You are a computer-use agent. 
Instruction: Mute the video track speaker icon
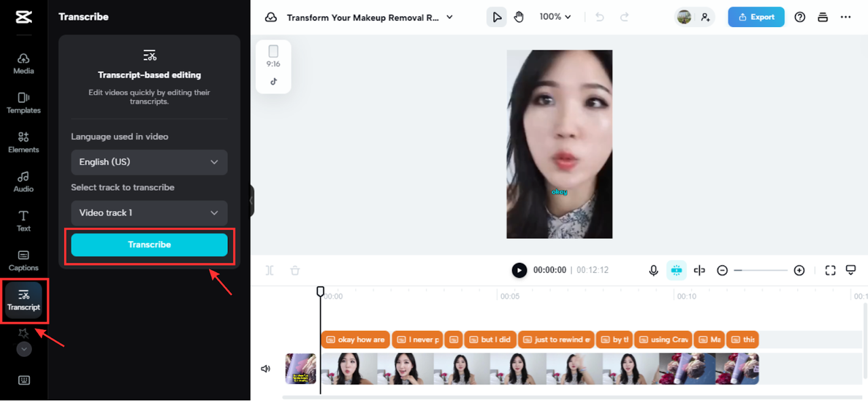point(265,369)
